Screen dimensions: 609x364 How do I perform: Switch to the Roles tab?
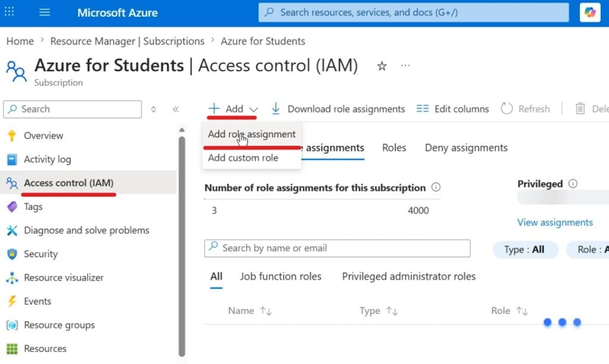pos(394,148)
